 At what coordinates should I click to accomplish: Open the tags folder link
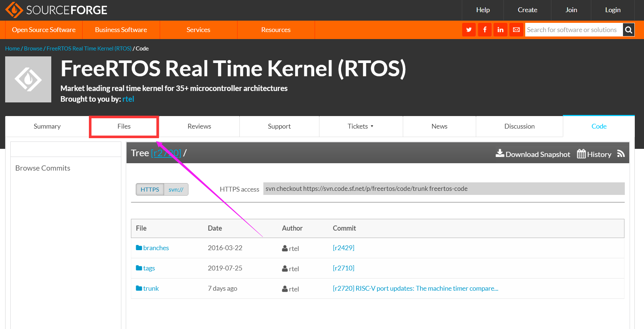point(149,268)
